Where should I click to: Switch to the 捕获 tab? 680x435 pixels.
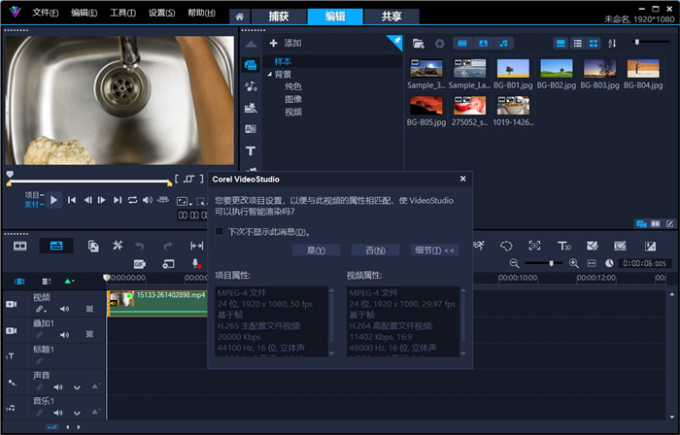tap(278, 16)
